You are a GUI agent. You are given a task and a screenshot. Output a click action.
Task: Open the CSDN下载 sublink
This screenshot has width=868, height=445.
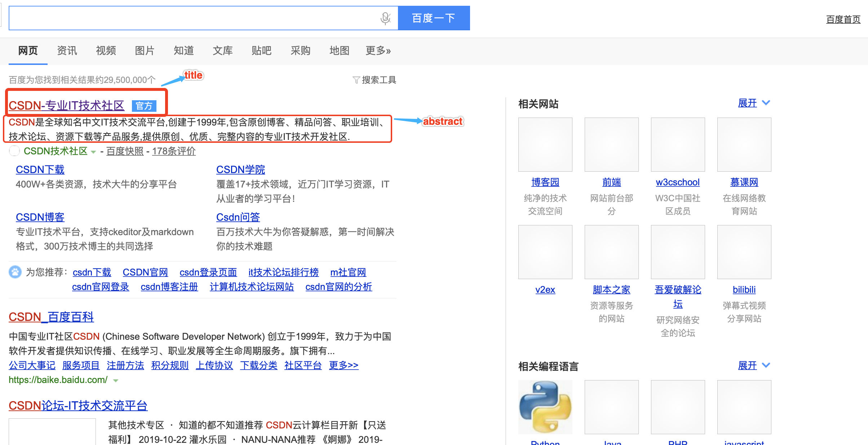tap(40, 169)
